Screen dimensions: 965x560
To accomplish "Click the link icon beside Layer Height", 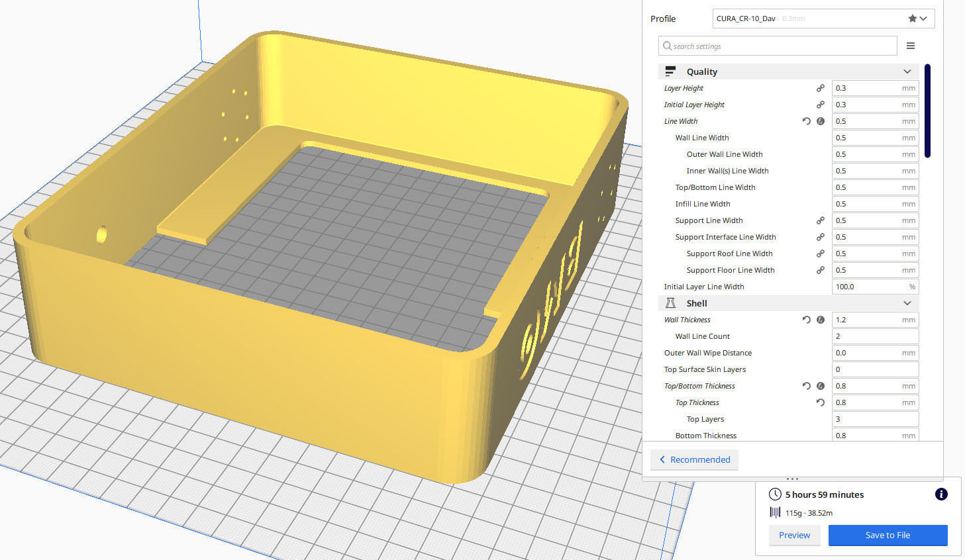I will 821,88.
